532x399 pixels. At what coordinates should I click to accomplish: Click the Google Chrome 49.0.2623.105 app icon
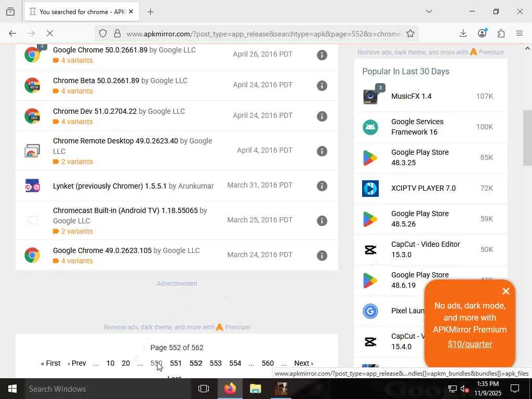(x=32, y=255)
